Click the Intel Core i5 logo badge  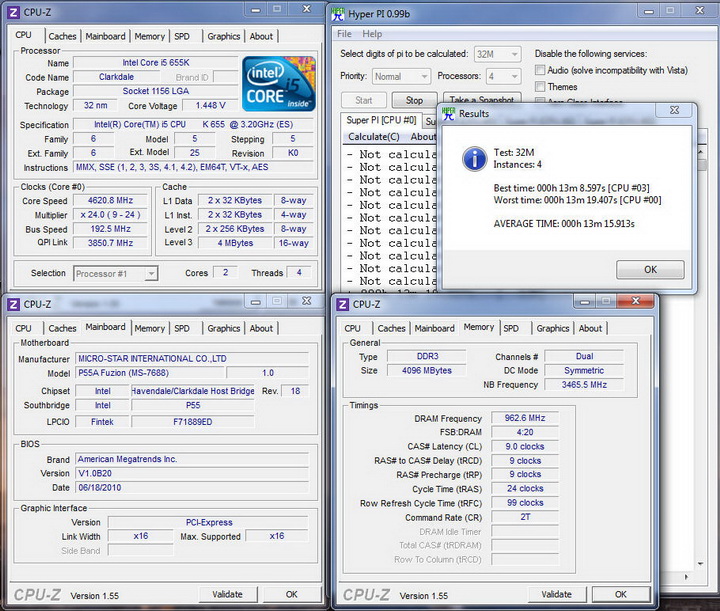tap(278, 84)
